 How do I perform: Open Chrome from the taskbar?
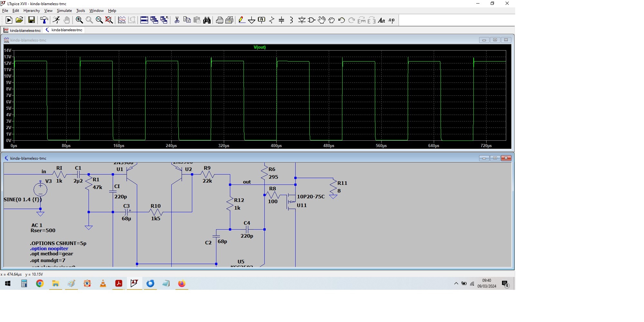pyautogui.click(x=40, y=283)
